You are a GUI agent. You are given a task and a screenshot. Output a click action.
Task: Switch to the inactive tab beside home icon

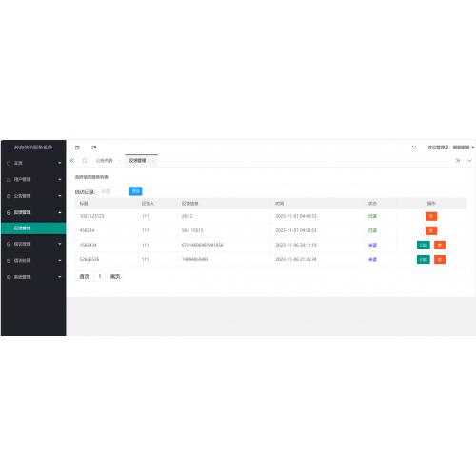[105, 161]
